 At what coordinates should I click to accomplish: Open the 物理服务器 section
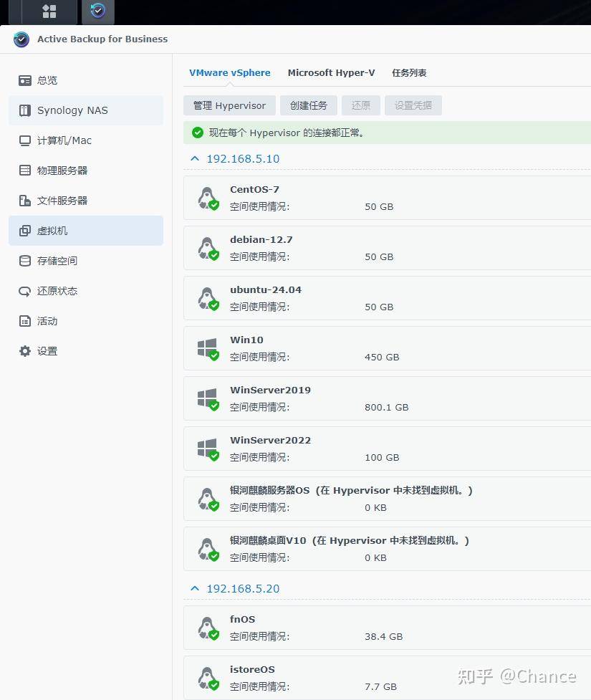pyautogui.click(x=86, y=171)
